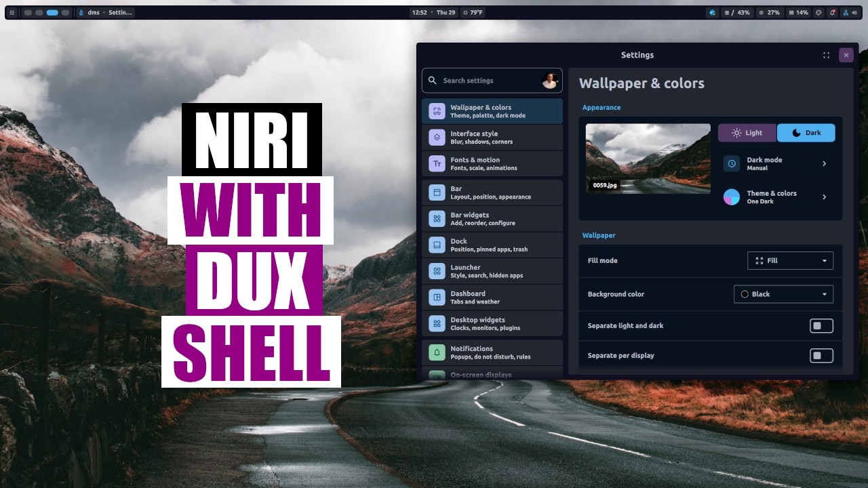Go to the Bar settings section

tap(492, 192)
